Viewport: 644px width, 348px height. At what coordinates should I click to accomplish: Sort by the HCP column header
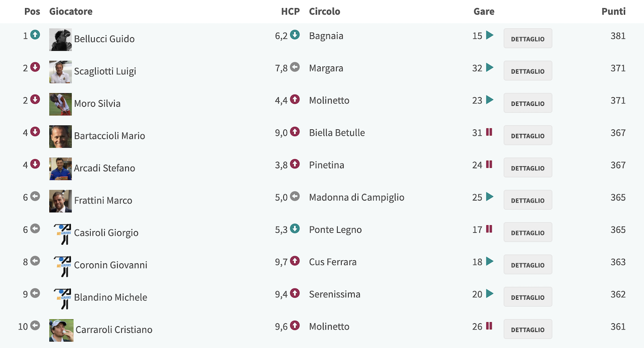290,11
